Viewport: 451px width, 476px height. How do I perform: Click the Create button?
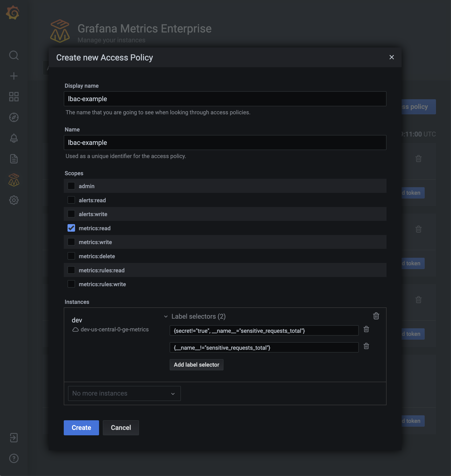81,428
